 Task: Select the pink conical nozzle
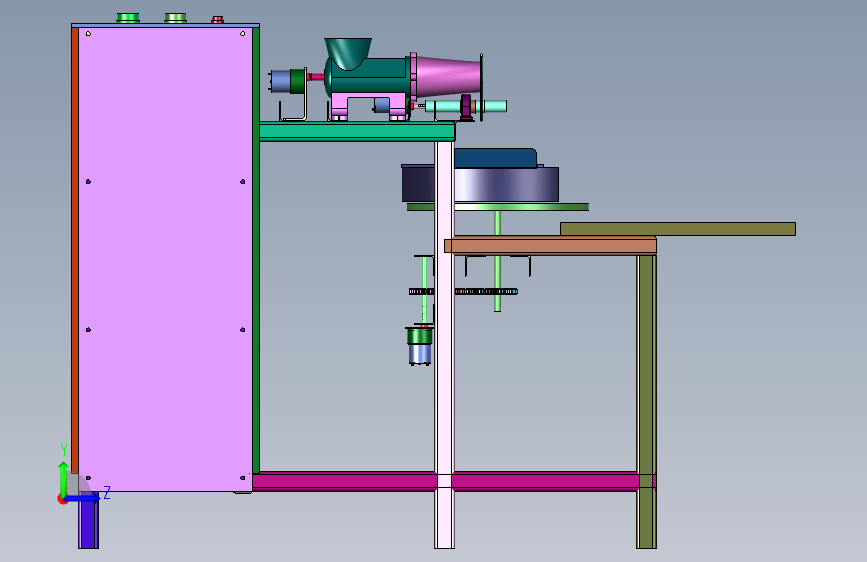447,76
